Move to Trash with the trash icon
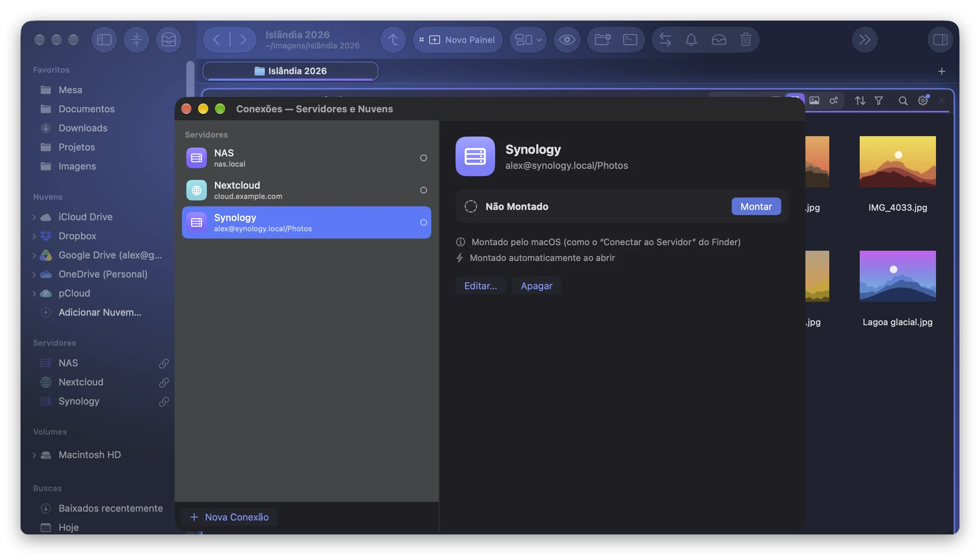The height and width of the screenshot is (555, 980). (x=746, y=40)
